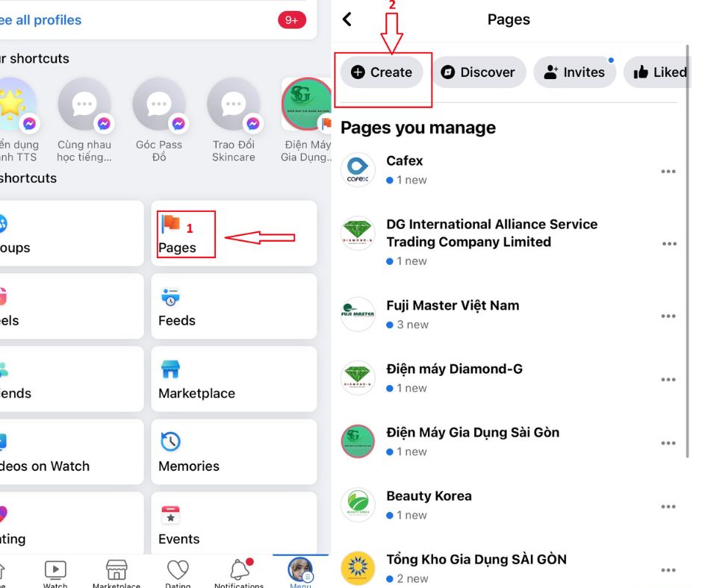Open more options for Fuji Master Việt Nam
Viewport: 702px width, 588px height.
(x=668, y=316)
